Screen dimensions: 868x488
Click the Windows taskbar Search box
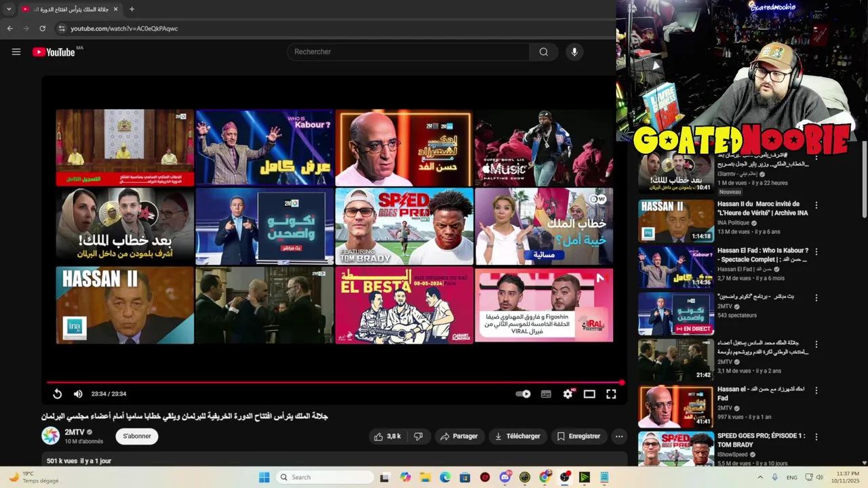coord(325,477)
